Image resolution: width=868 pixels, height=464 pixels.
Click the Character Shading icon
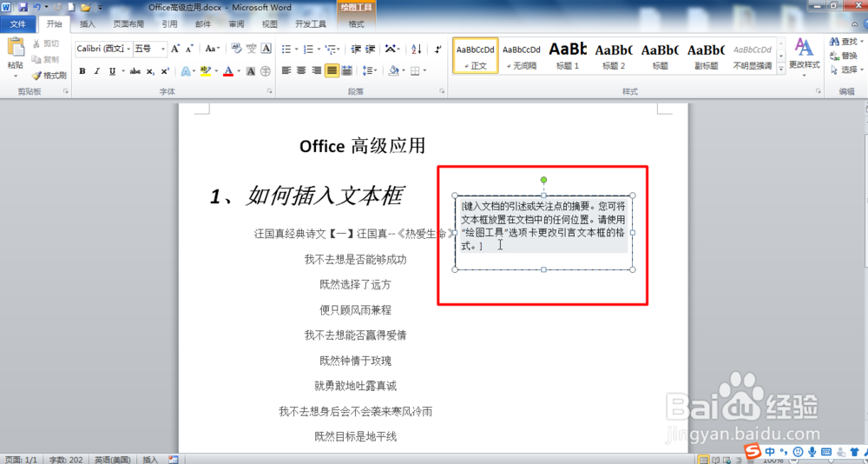(251, 71)
